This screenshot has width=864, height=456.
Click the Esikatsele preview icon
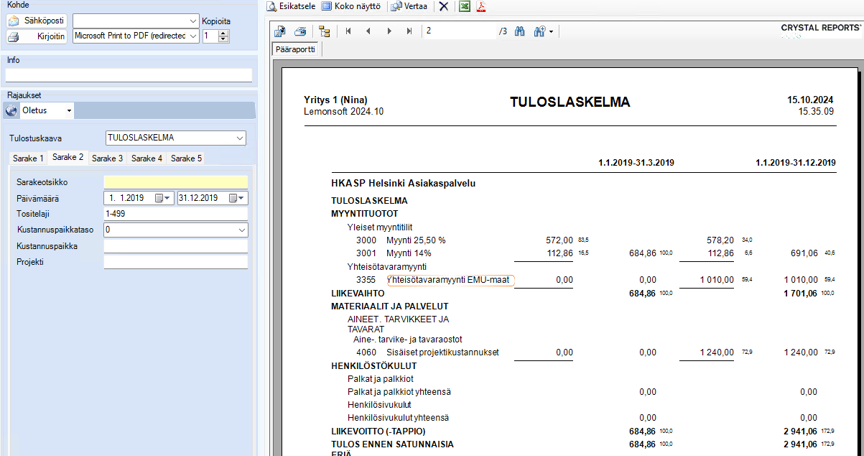click(273, 6)
